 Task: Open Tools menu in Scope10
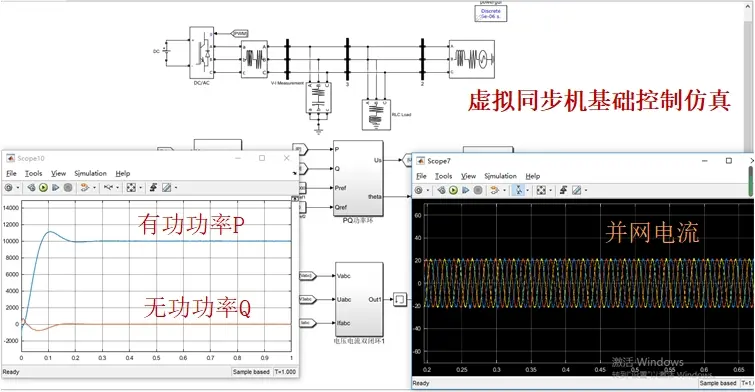[x=33, y=173]
